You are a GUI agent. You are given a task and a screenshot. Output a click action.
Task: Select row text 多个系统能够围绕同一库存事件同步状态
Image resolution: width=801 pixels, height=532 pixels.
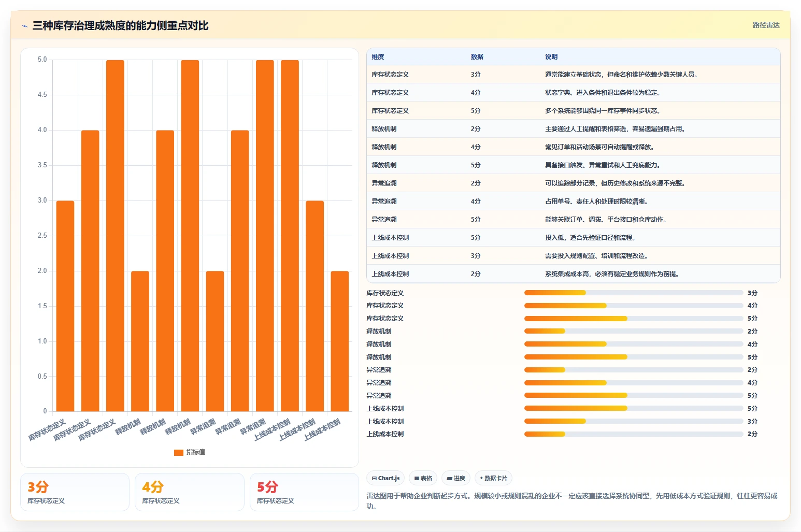tap(604, 111)
